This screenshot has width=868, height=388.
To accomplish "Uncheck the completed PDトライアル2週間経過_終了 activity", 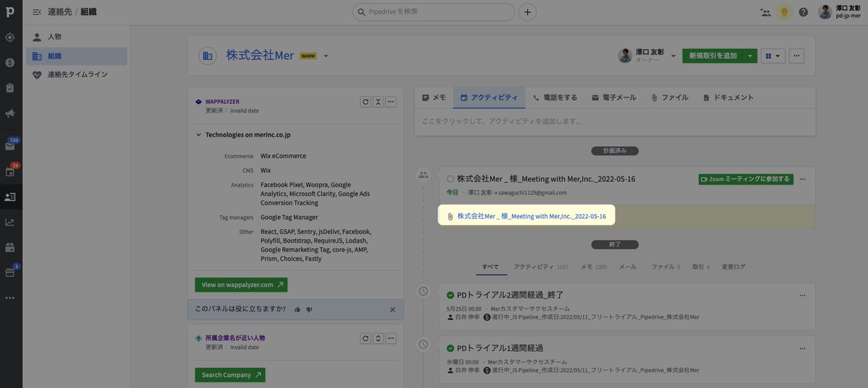I will tap(451, 295).
